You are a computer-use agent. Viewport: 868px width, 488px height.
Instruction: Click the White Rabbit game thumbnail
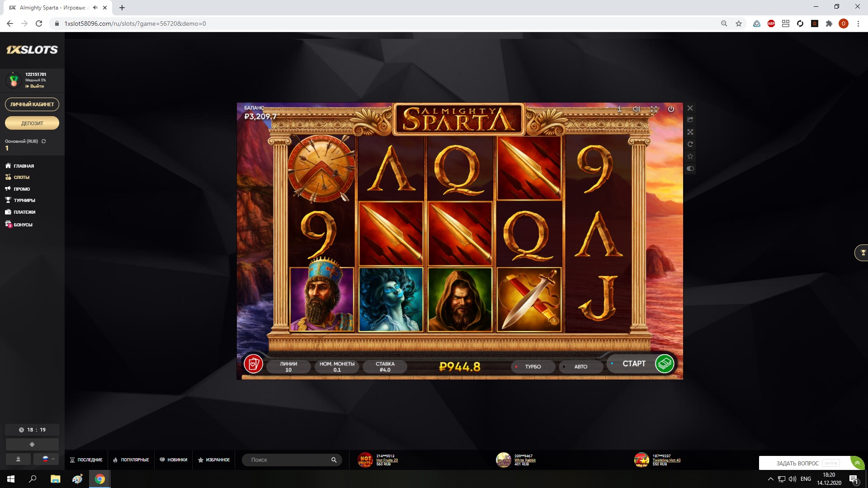pyautogui.click(x=503, y=460)
